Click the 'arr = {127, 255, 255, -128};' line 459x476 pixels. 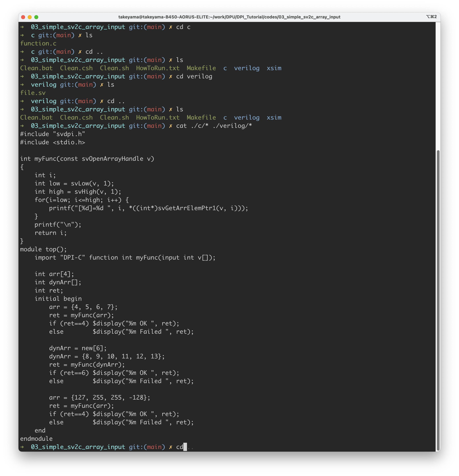(100, 398)
